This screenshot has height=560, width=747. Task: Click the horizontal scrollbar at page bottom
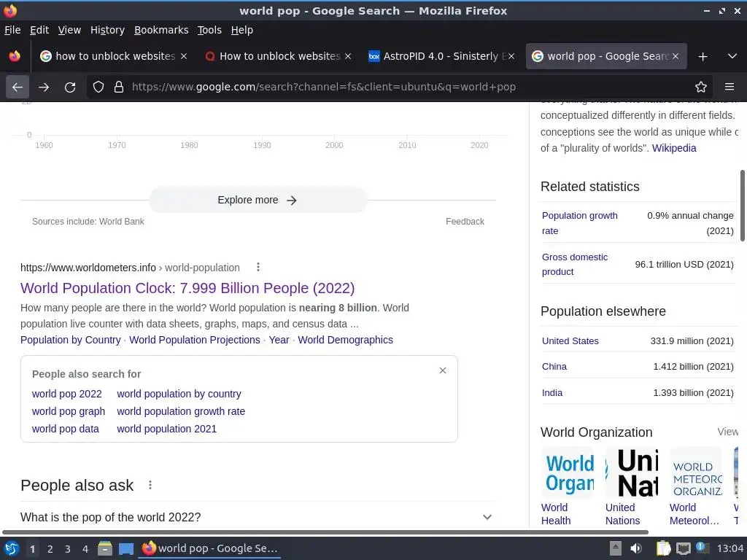(325, 532)
